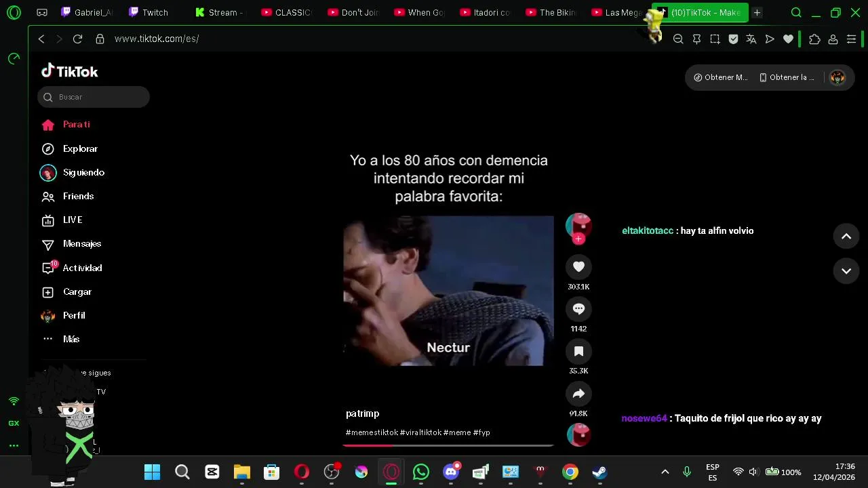Open the #memestiktok hashtag
The width and height of the screenshot is (868, 488).
click(x=372, y=432)
